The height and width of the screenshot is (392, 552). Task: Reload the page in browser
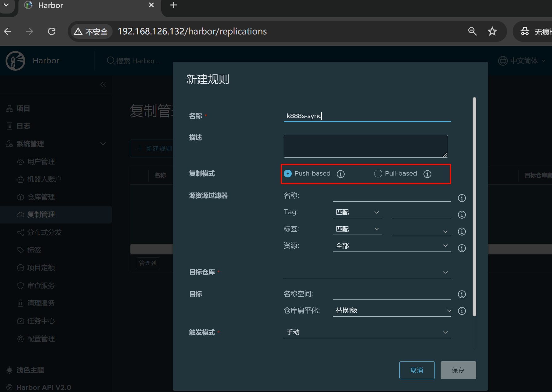52,31
